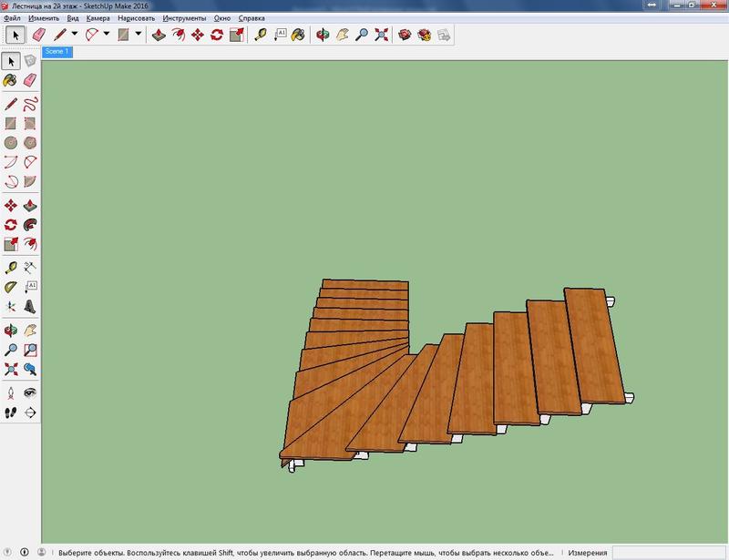Select the Pan hand tool in top toolbar
The image size is (729, 560).
342,35
